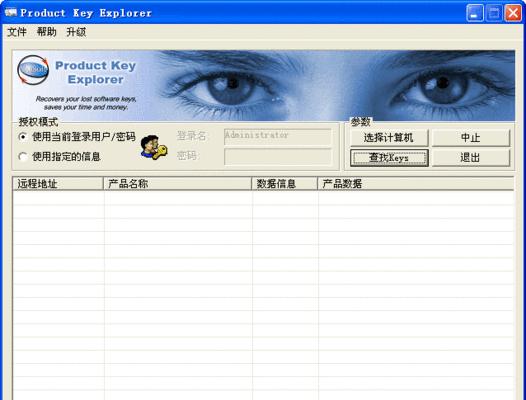Minimize the Product Key Explorer window
This screenshot has width=526, height=400.
coord(475,13)
